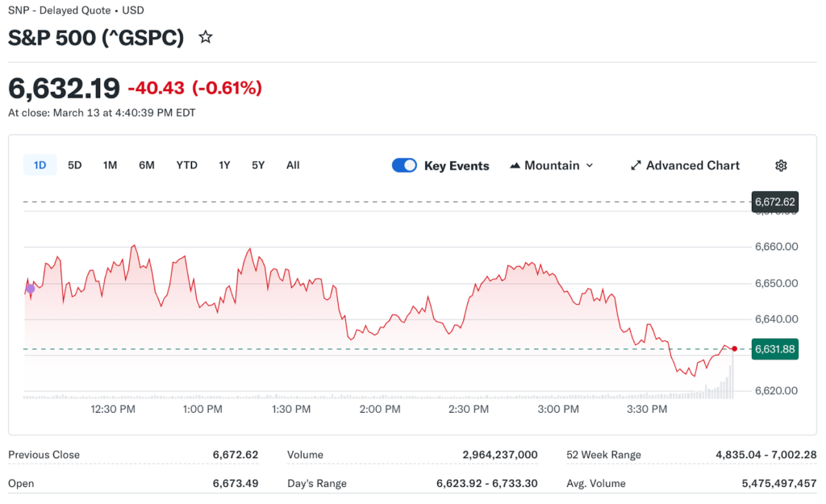Image resolution: width=826 pixels, height=504 pixels.
Task: Click the purple key event marker on chart
Action: [x=30, y=288]
